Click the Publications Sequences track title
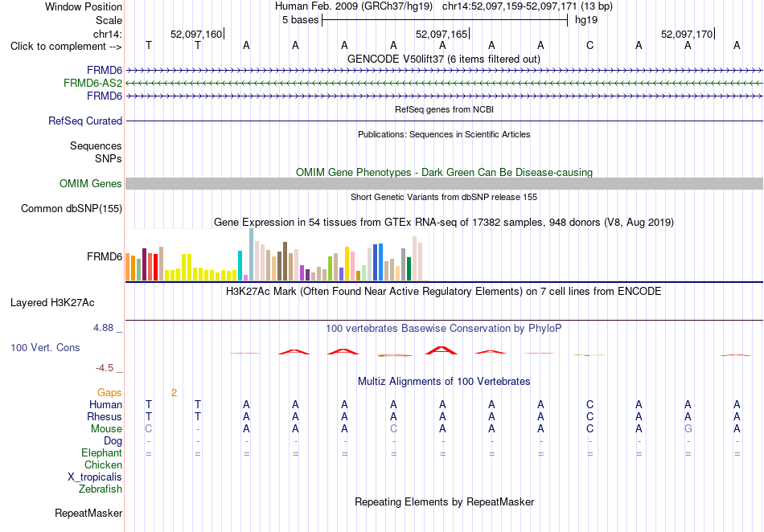The height and width of the screenshot is (532, 764). pos(443,134)
